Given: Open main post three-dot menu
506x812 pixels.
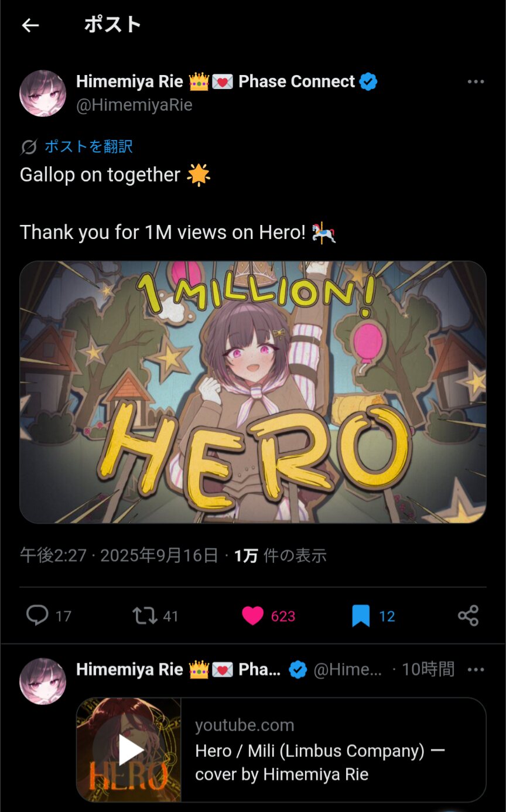Looking at the screenshot, I should (x=476, y=82).
